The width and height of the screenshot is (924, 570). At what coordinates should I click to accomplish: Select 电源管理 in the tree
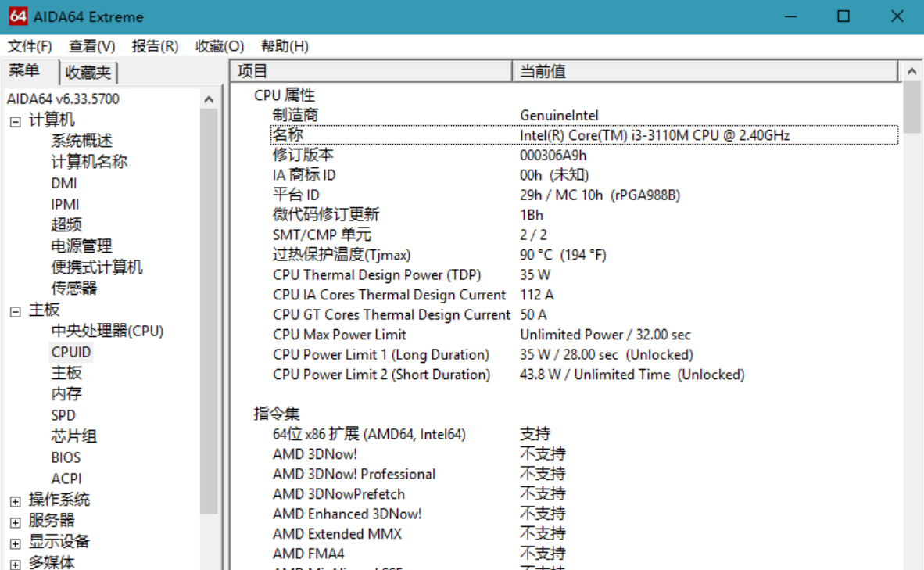pyautogui.click(x=81, y=246)
